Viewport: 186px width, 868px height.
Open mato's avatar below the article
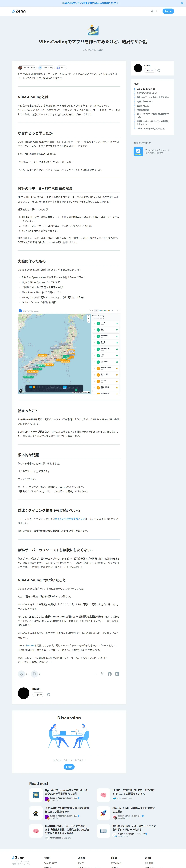pyautogui.click(x=24, y=693)
